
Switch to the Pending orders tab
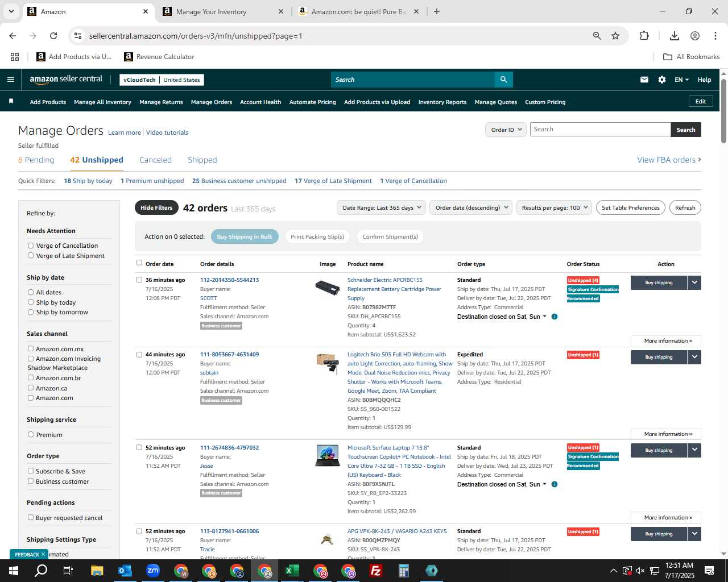(36, 160)
